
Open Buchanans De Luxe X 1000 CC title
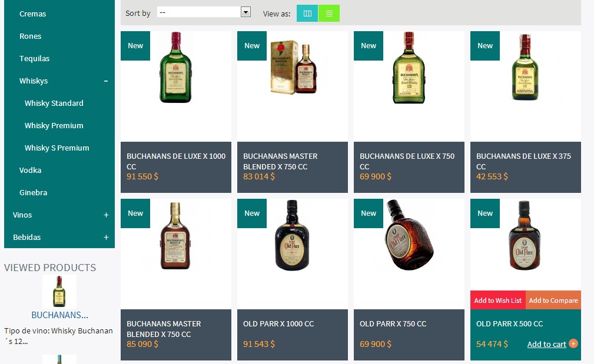pyautogui.click(x=176, y=161)
